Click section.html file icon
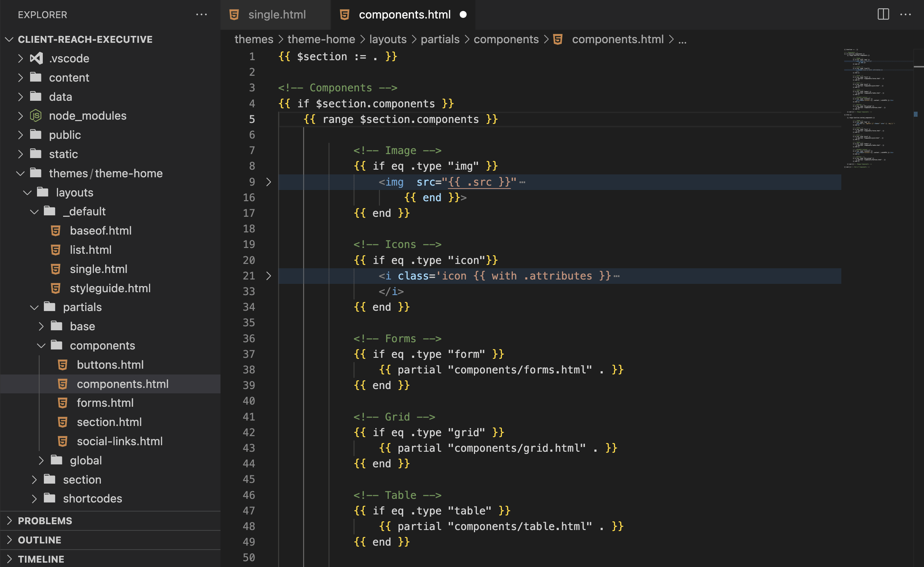This screenshot has height=567, width=924. (63, 422)
